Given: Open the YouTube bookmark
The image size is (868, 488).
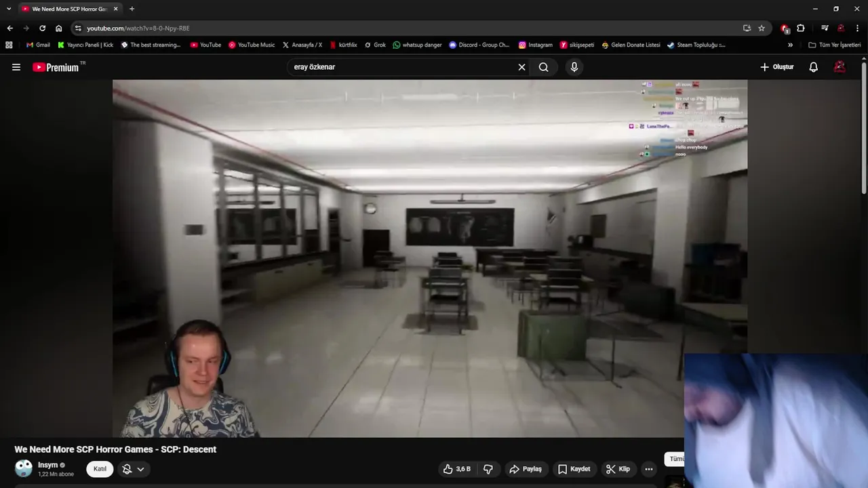Looking at the screenshot, I should 205,45.
